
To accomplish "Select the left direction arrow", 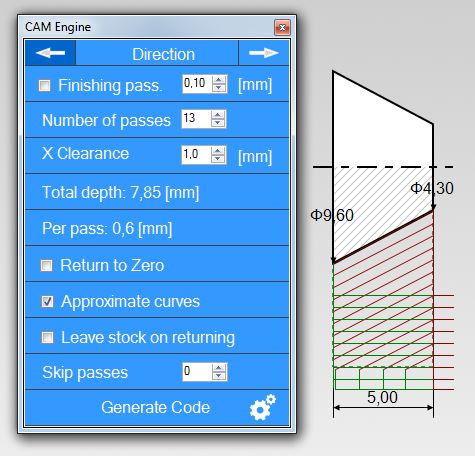I will (50, 53).
